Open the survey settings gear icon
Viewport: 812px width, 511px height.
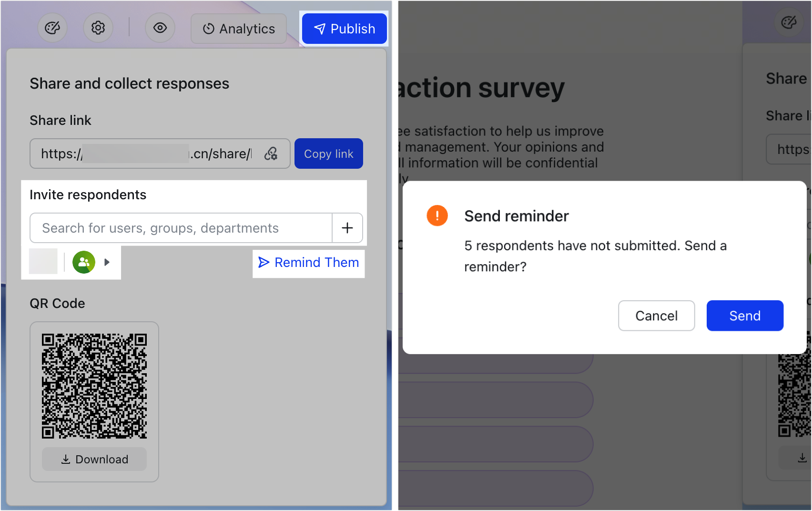[98, 28]
